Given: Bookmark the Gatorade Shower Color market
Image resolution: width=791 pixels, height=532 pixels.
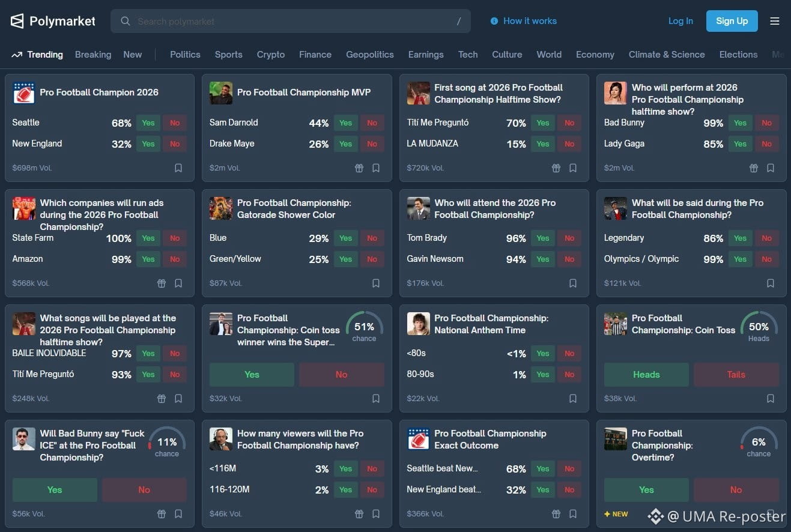Looking at the screenshot, I should (x=376, y=283).
